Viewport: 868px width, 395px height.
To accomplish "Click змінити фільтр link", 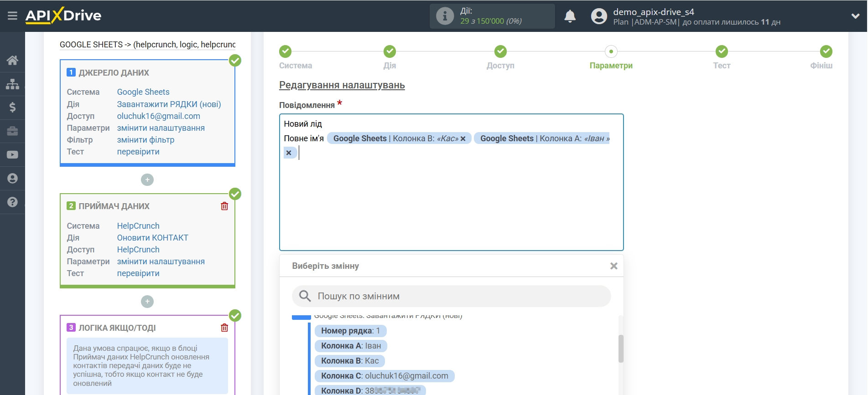I will pos(146,140).
